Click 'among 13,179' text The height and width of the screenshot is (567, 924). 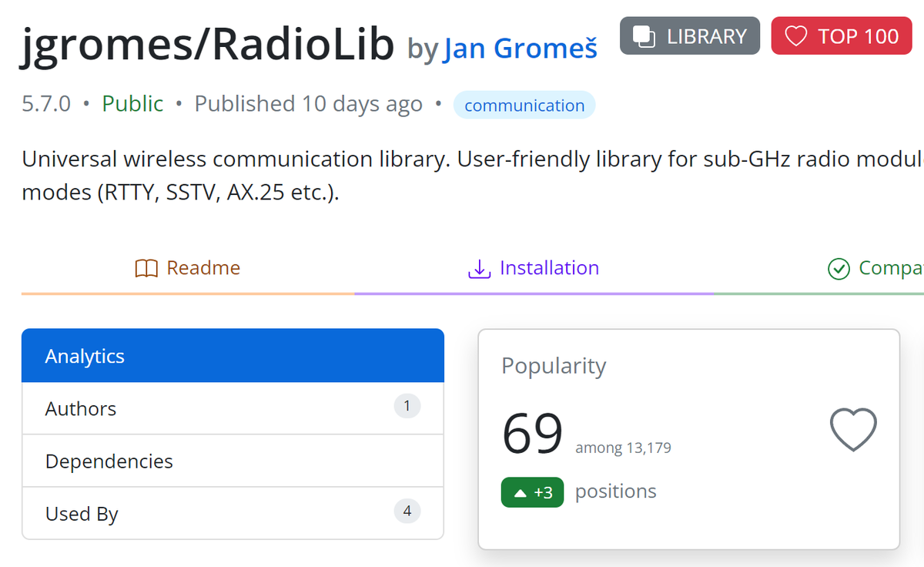623,448
